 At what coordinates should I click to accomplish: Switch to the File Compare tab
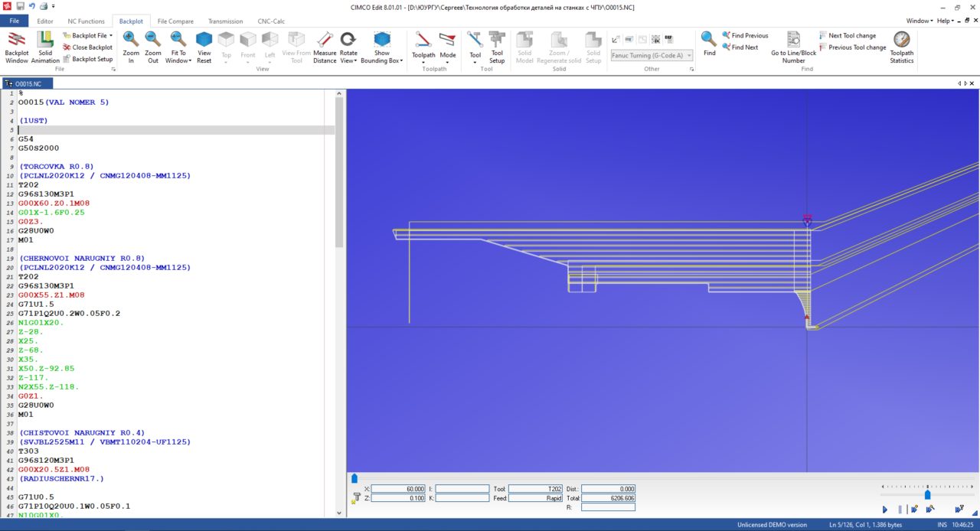(x=175, y=21)
